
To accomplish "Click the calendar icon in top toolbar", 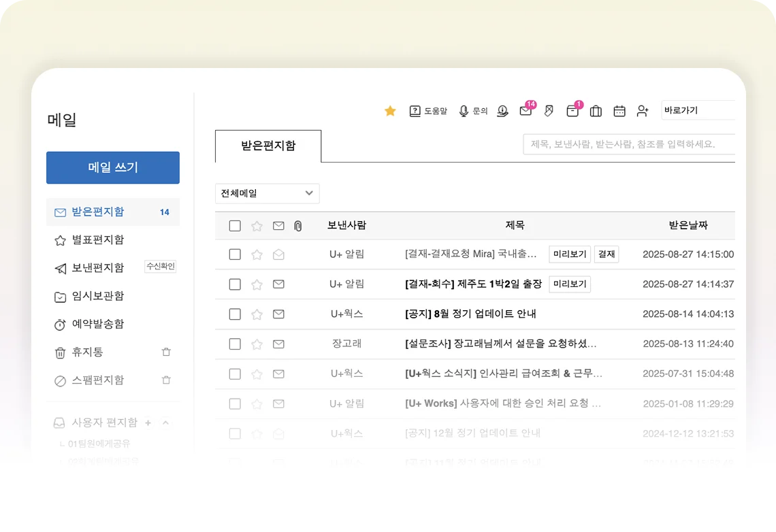I will click(619, 111).
